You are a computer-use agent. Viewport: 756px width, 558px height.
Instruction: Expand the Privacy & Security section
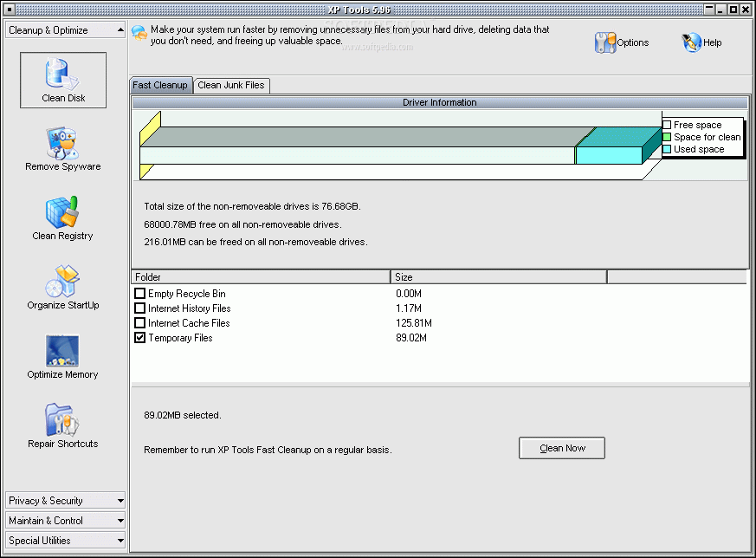(x=66, y=501)
